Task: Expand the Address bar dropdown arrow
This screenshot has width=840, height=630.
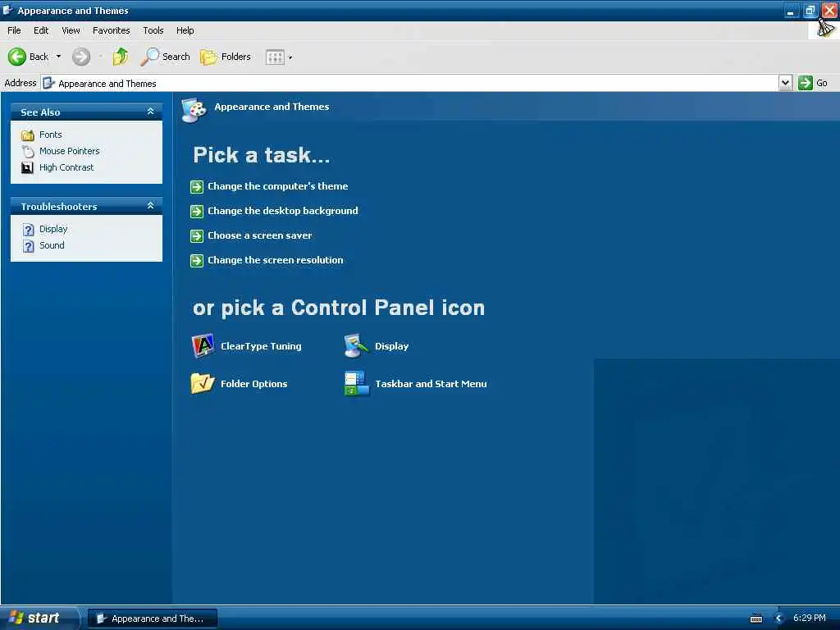Action: 785,83
